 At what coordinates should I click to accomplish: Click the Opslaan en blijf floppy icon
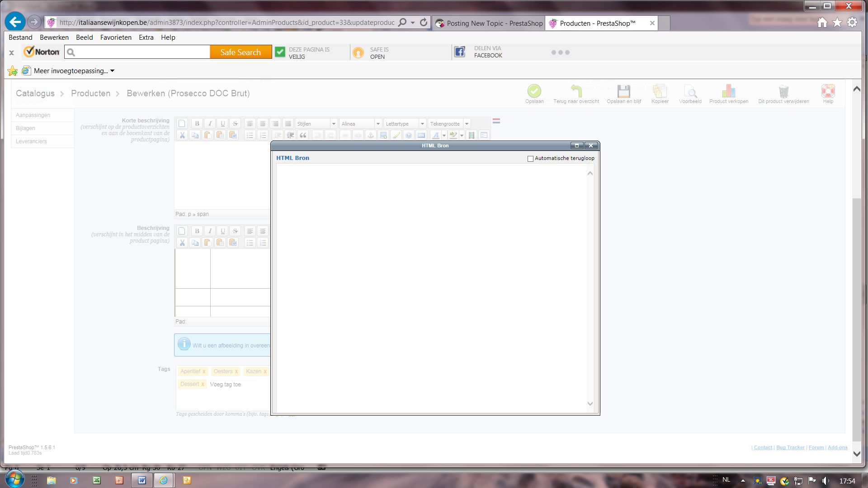(624, 92)
